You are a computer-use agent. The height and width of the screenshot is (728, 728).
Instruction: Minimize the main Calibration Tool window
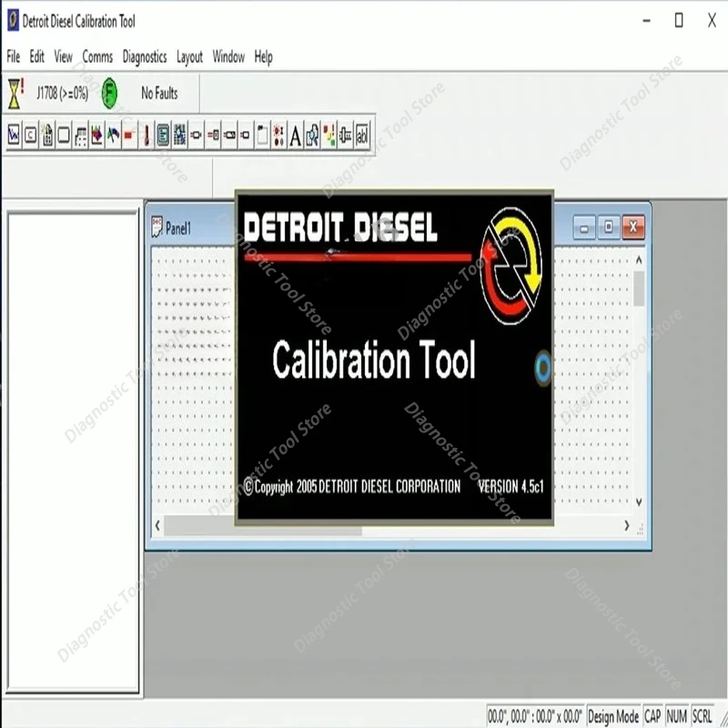[646, 21]
